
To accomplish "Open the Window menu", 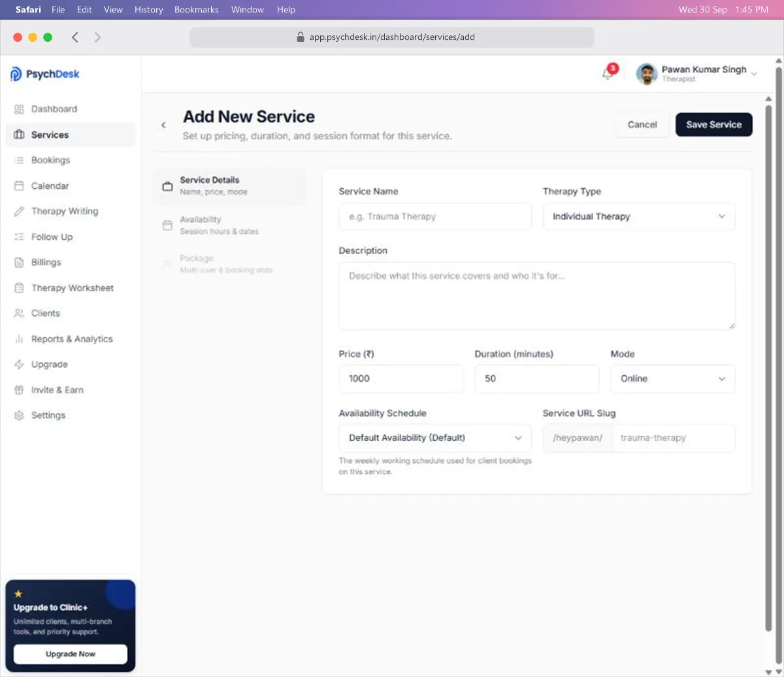I will point(248,10).
